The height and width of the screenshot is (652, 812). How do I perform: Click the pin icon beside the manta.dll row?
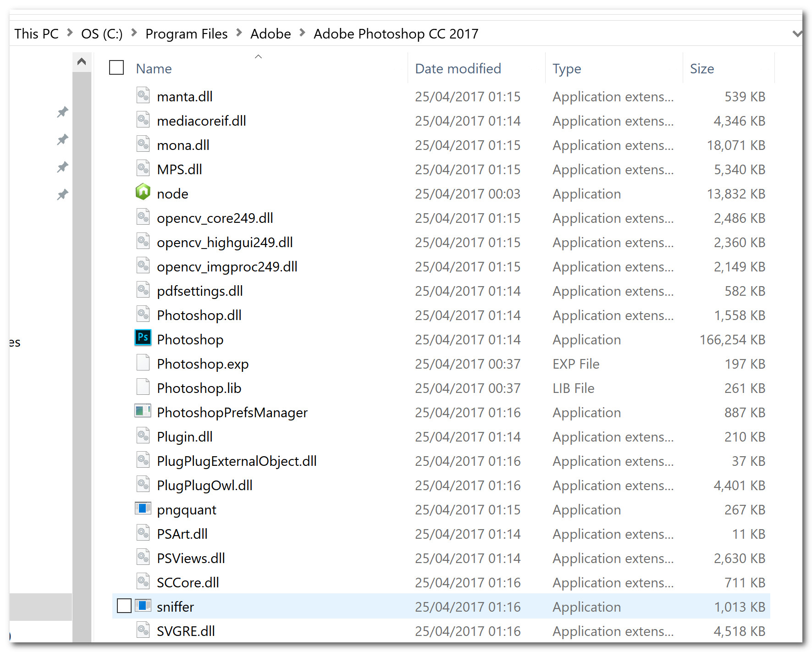[62, 112]
